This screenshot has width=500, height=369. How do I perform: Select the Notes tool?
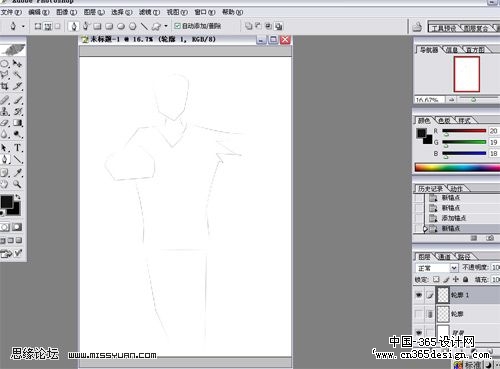(x=5, y=173)
